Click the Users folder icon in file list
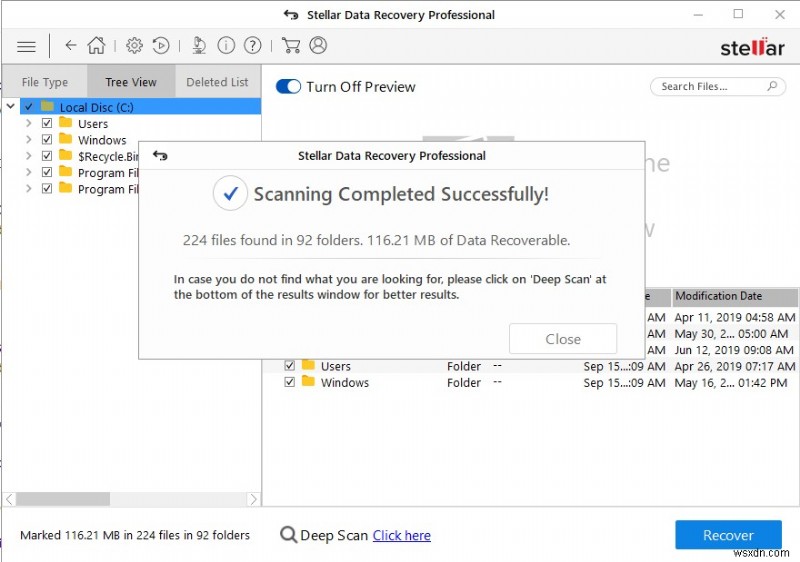 308,365
